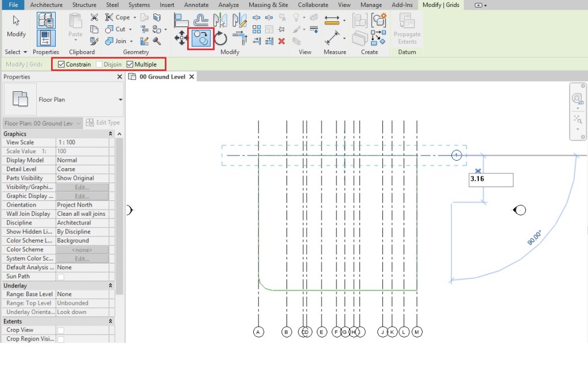Viewport: 588px width, 380px height.
Task: Disable the Multiple checkbox
Action: pyautogui.click(x=129, y=64)
